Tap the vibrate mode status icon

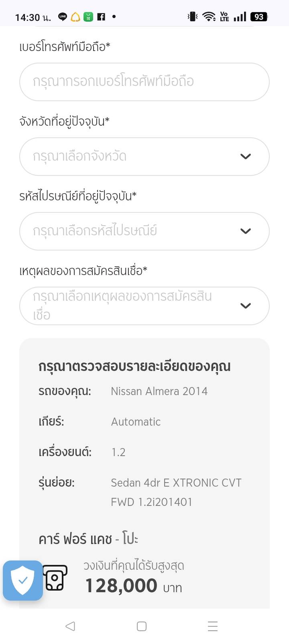pyautogui.click(x=193, y=17)
